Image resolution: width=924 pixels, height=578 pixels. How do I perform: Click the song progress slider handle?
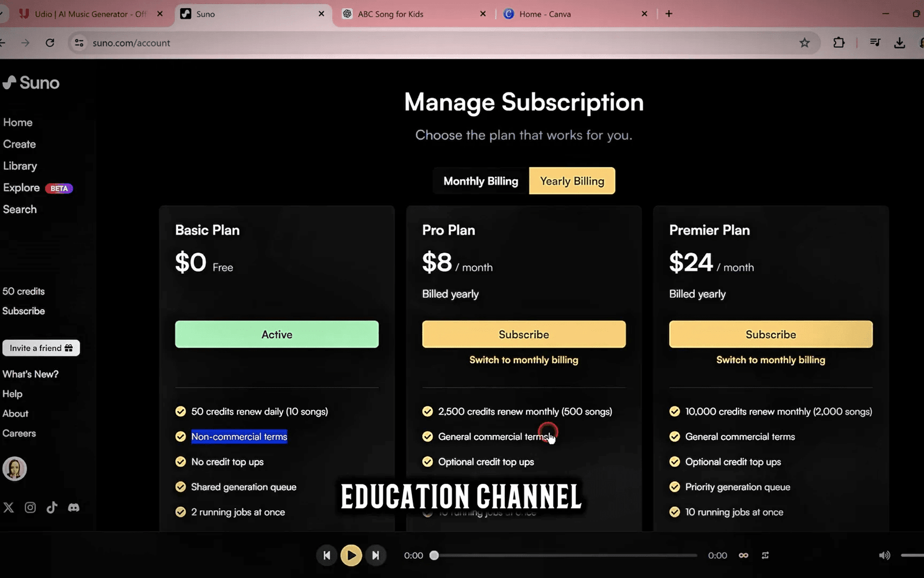pos(434,555)
